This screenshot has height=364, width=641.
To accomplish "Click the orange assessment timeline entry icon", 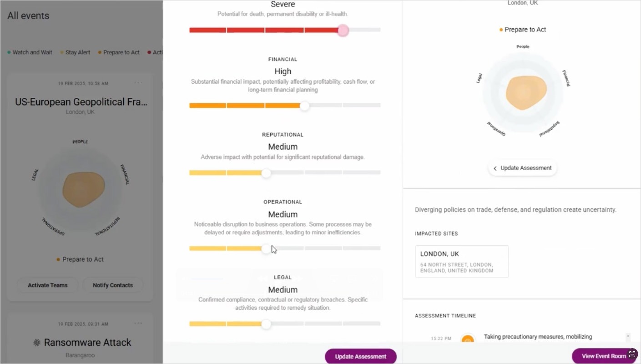I will pos(468,339).
